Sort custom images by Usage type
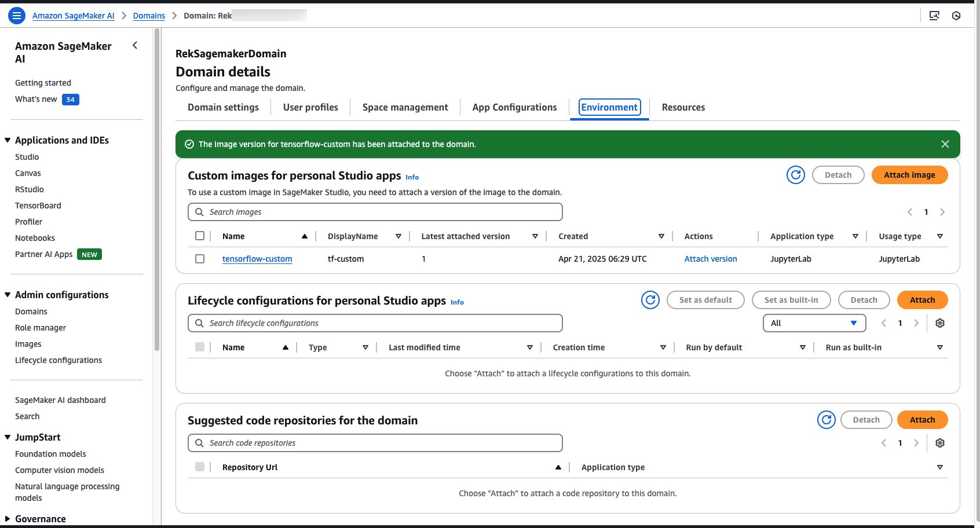The height and width of the screenshot is (528, 980). (940, 236)
